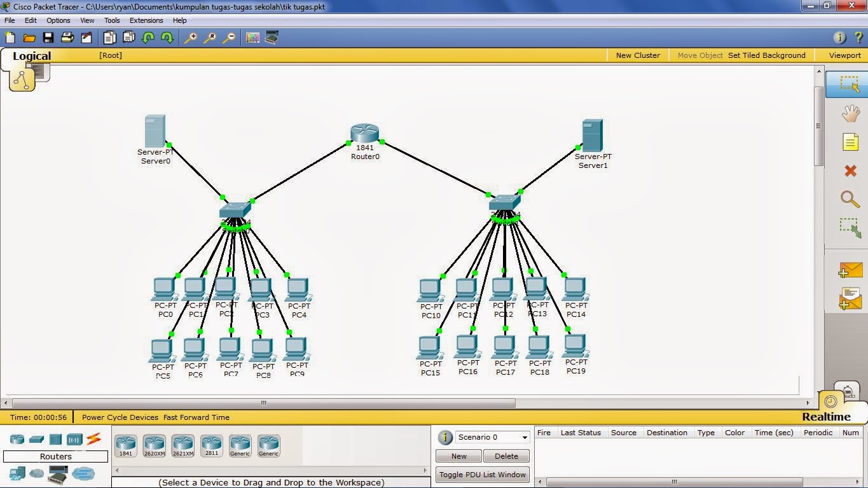The width and height of the screenshot is (868, 488).
Task: Click Power Cycle Devices
Action: coord(120,417)
